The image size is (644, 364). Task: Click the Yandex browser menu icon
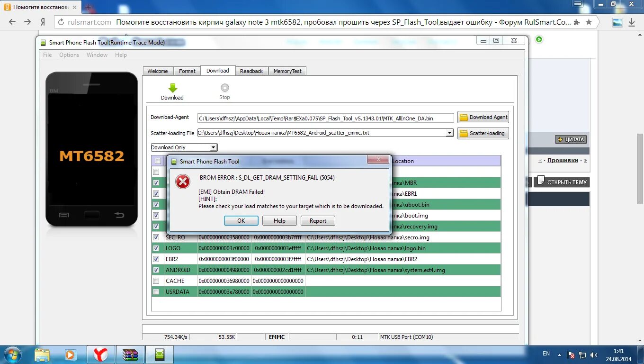[x=578, y=4]
